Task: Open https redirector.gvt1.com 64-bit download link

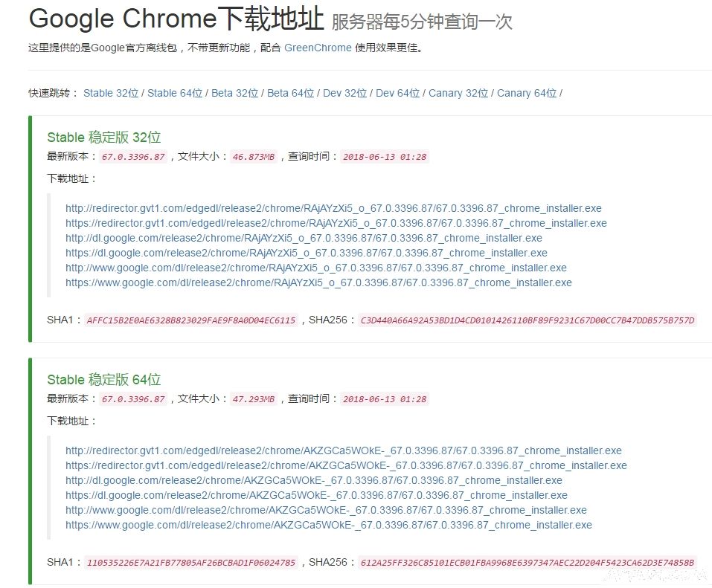Action: (x=347, y=465)
